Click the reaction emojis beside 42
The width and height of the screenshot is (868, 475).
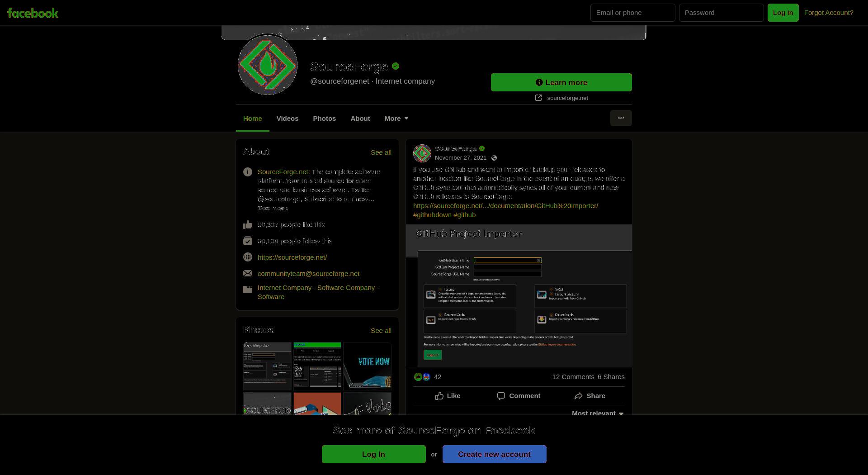click(x=422, y=377)
